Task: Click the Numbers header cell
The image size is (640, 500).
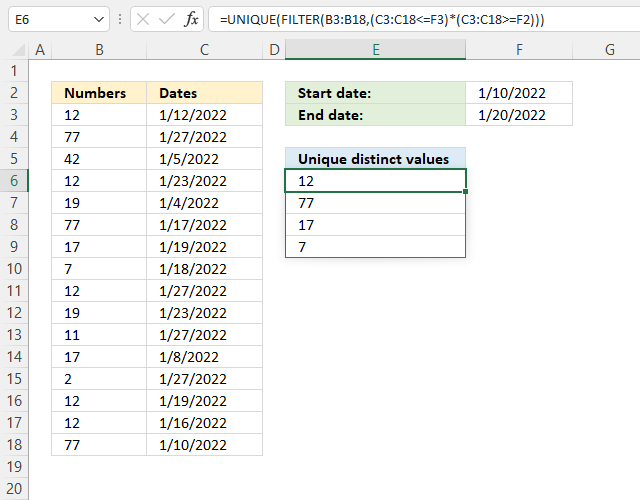Action: (x=99, y=93)
